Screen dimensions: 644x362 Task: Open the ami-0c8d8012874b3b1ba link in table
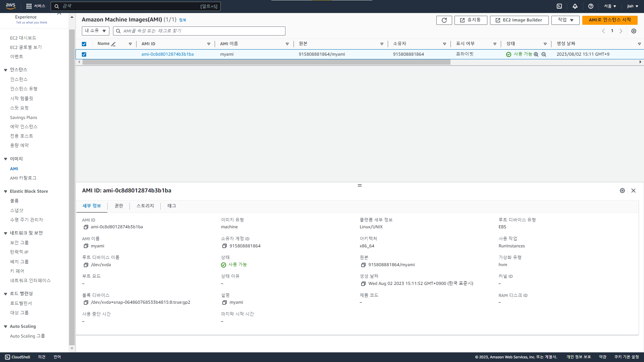pyautogui.click(x=167, y=54)
